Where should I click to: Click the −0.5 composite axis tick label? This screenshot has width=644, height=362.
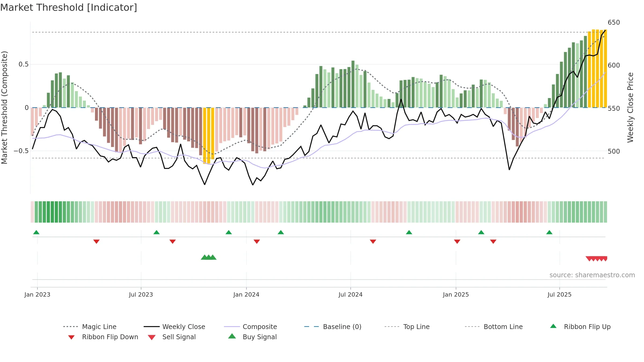[21, 151]
